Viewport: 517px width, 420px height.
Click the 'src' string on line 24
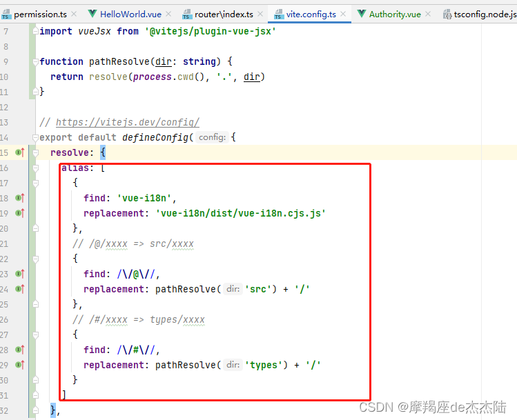click(x=258, y=289)
